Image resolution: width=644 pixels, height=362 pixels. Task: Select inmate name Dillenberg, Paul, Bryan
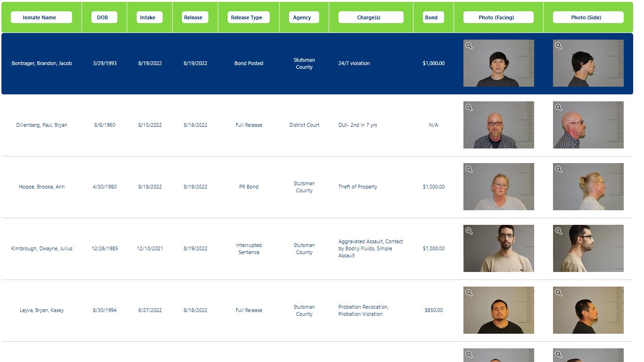(41, 125)
